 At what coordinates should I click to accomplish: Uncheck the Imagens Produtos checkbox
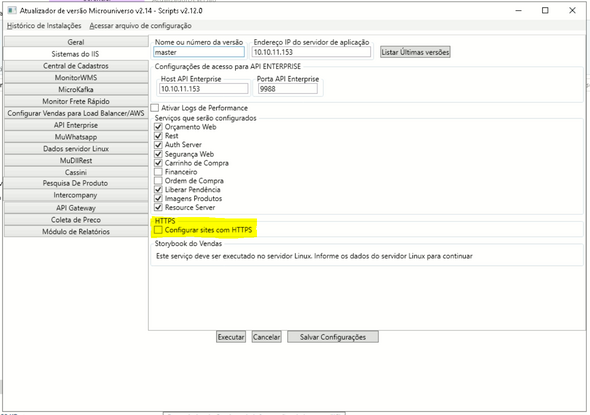(x=158, y=198)
